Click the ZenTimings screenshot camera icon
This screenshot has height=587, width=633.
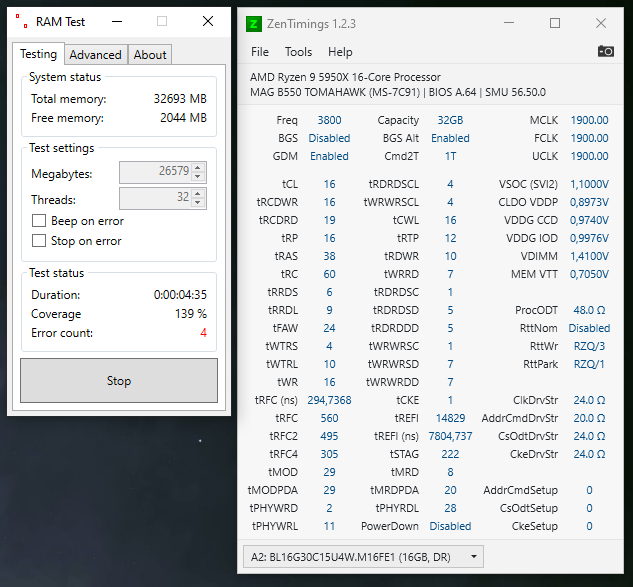(606, 52)
